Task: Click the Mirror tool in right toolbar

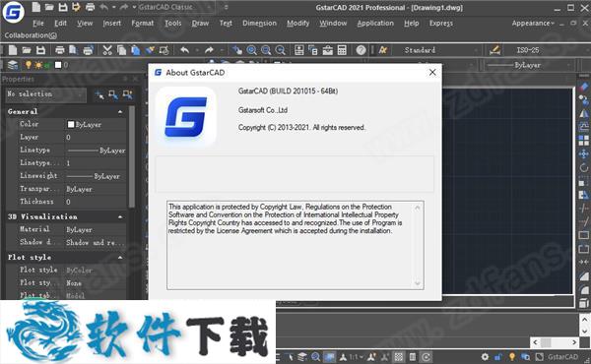Action: 583,113
